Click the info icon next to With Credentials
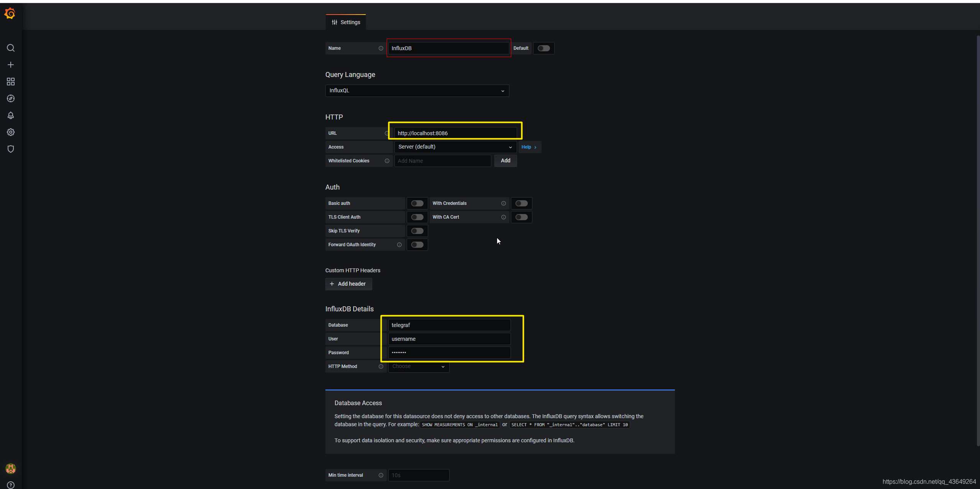Image resolution: width=980 pixels, height=489 pixels. (x=504, y=203)
